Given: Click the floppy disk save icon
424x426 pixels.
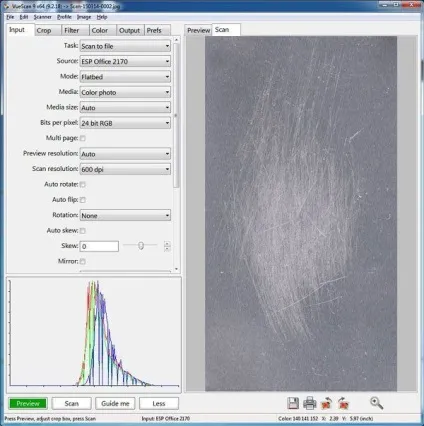Looking at the screenshot, I should coord(293,403).
